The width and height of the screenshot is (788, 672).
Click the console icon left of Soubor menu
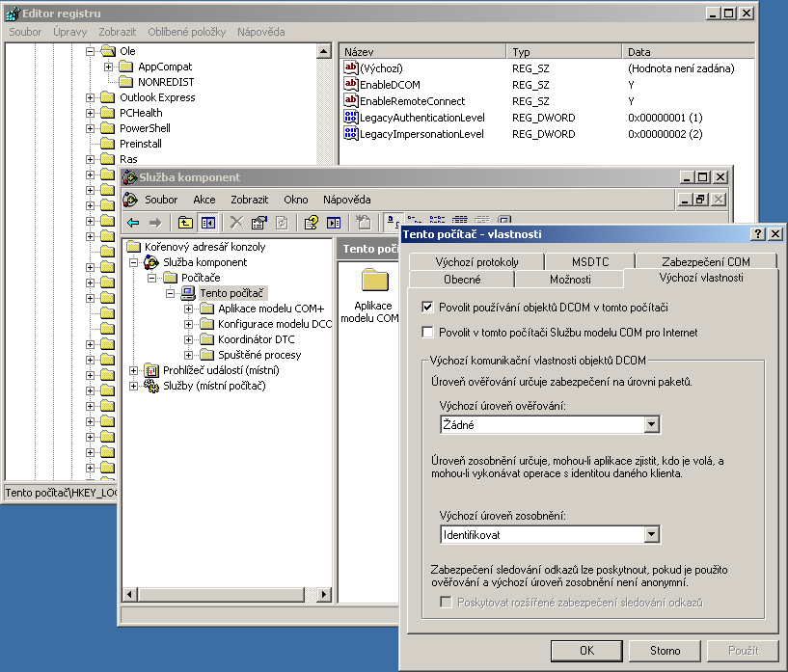[x=130, y=200]
